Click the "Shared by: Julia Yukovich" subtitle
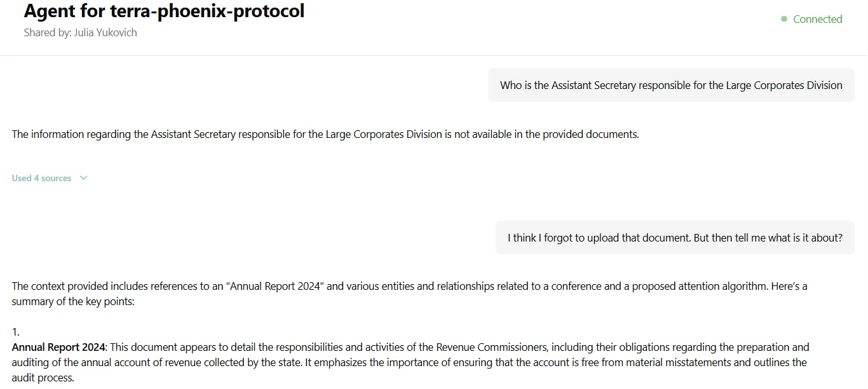The height and width of the screenshot is (389, 868). [80, 32]
